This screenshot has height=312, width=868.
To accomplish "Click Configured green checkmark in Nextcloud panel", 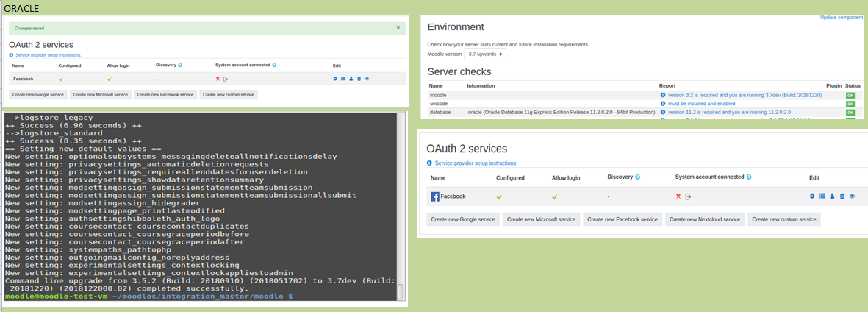I will pyautogui.click(x=499, y=196).
